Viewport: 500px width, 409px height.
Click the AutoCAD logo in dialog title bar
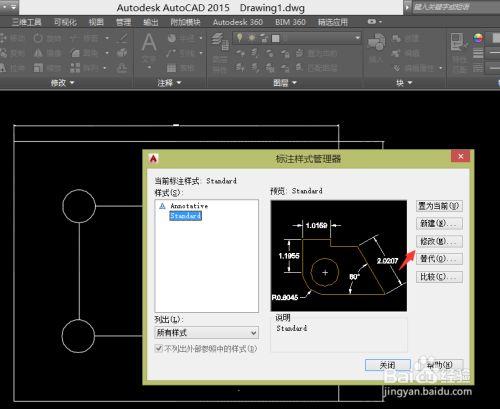[153, 159]
